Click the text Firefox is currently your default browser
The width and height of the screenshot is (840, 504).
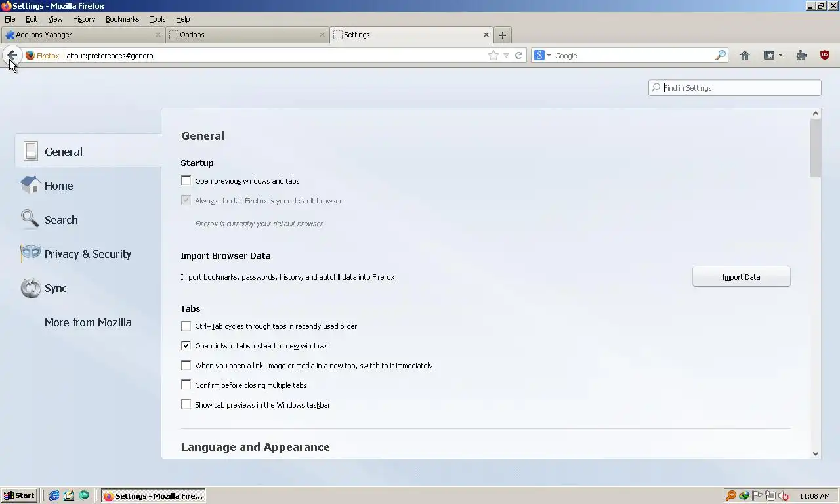(x=259, y=223)
